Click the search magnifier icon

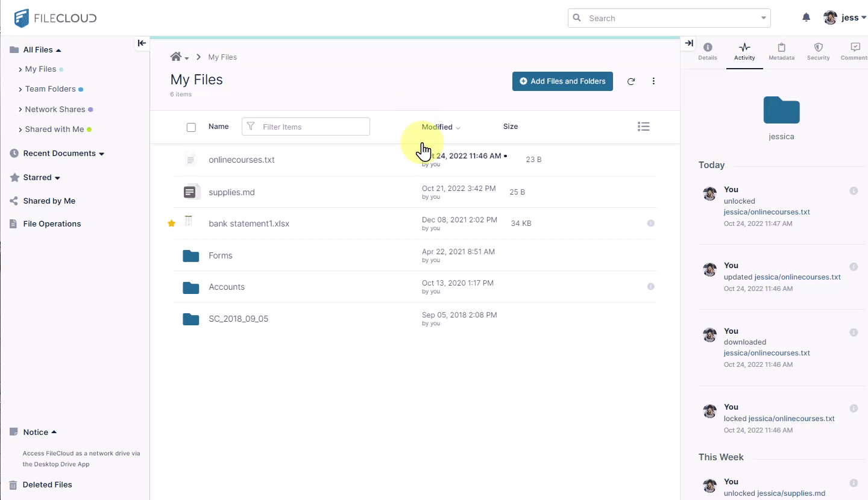point(577,18)
